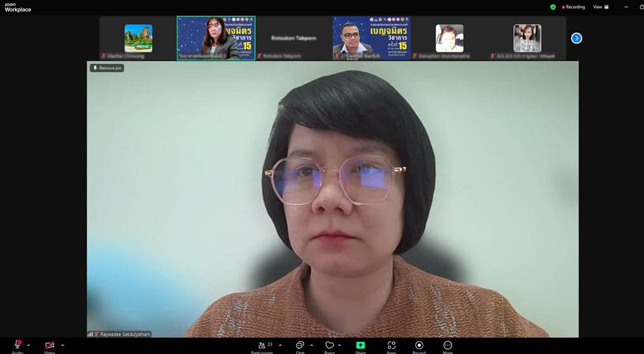Click the red Recording indicator
Viewport: 644px width, 354px height.
tap(573, 7)
